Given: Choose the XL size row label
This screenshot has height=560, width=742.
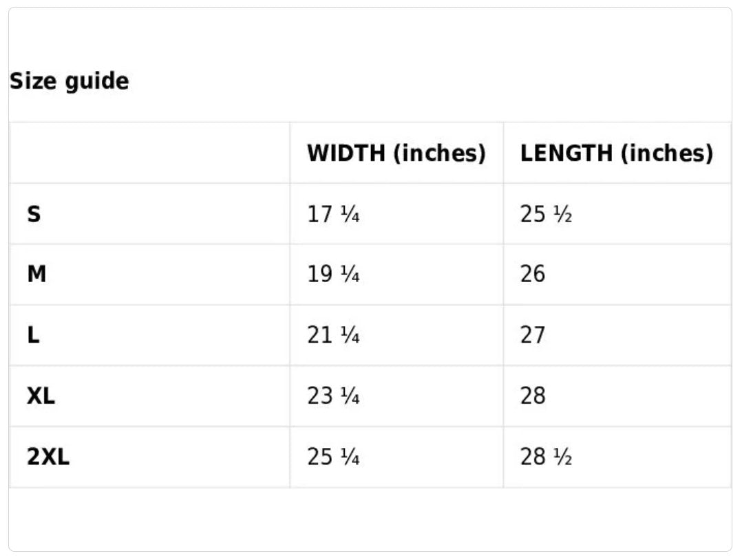Looking at the screenshot, I should tap(41, 397).
